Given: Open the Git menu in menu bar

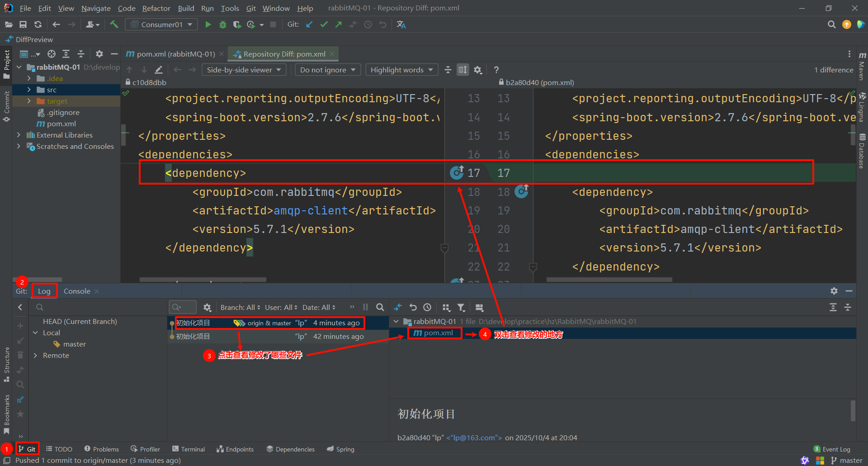Looking at the screenshot, I should click(x=251, y=8).
